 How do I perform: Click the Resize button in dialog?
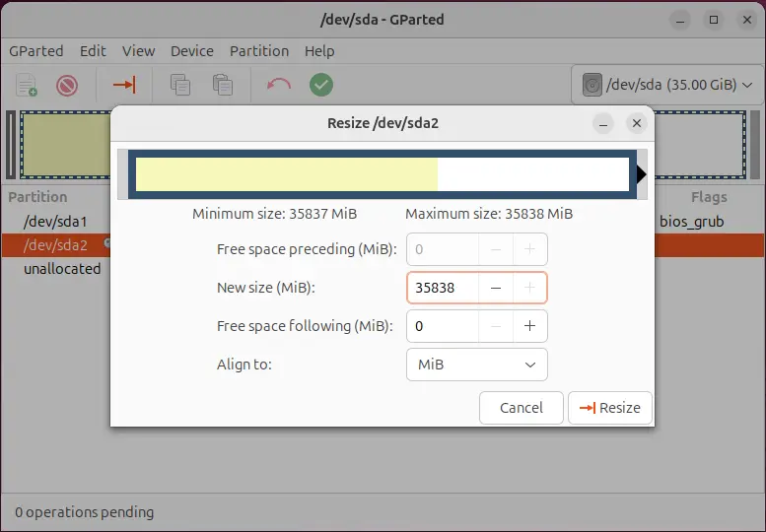pyautogui.click(x=609, y=408)
